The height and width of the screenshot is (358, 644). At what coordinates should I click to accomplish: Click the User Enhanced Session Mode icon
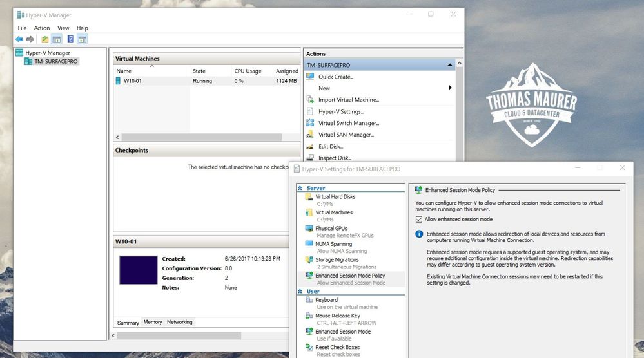tap(309, 332)
